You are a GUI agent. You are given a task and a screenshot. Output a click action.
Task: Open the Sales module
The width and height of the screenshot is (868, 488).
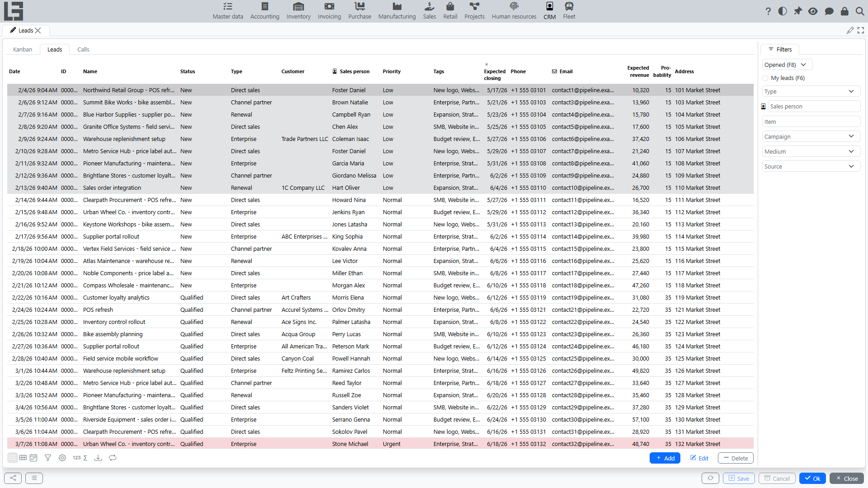[x=429, y=11]
